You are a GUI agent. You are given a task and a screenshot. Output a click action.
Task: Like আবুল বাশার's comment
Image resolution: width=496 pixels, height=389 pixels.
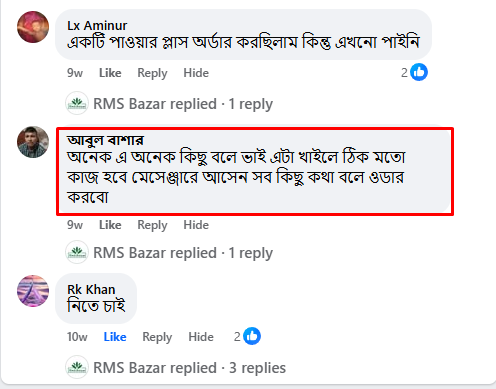point(110,225)
